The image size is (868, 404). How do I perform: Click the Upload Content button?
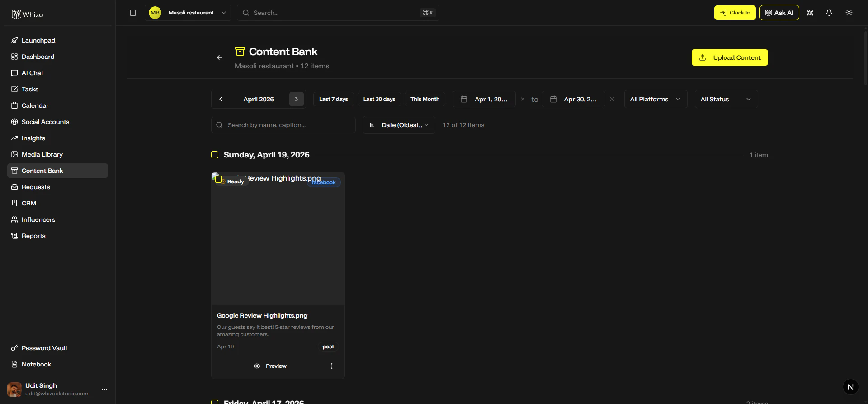(x=730, y=57)
